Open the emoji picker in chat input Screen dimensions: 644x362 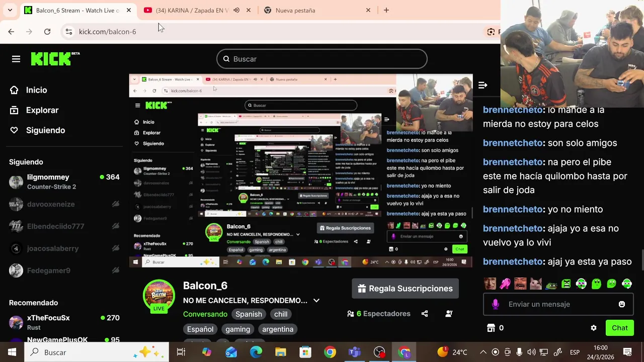622,304
